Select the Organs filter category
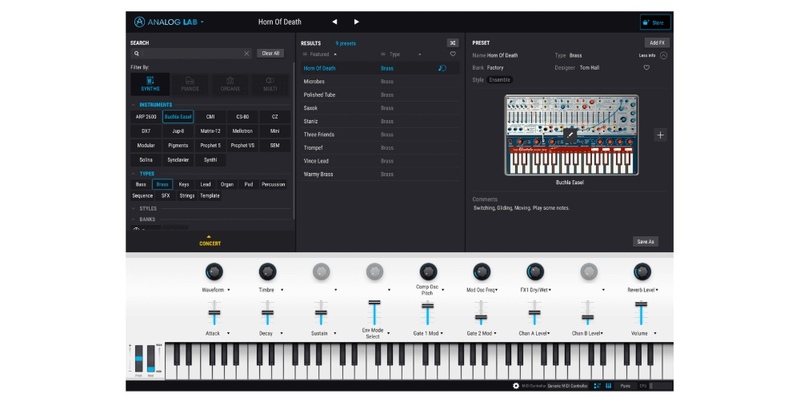 coord(230,84)
